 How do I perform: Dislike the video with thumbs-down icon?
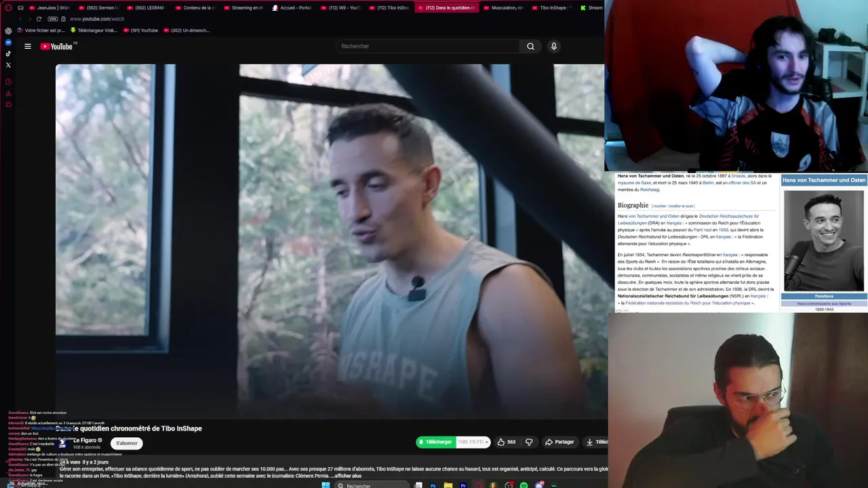[x=529, y=442]
